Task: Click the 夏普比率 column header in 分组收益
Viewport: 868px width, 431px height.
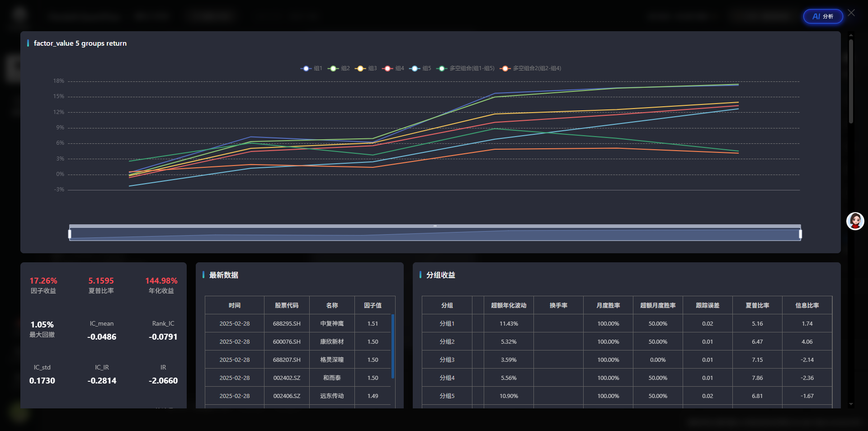Action: pos(757,305)
